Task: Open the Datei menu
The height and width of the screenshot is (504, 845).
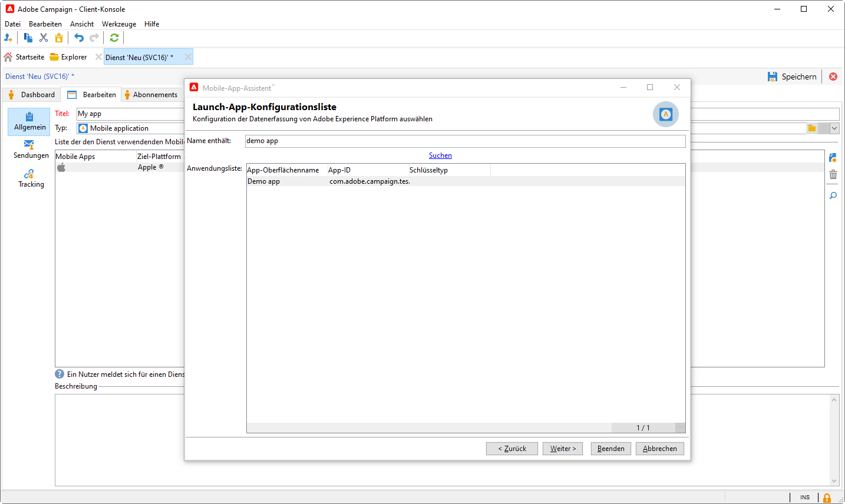Action: 12,24
